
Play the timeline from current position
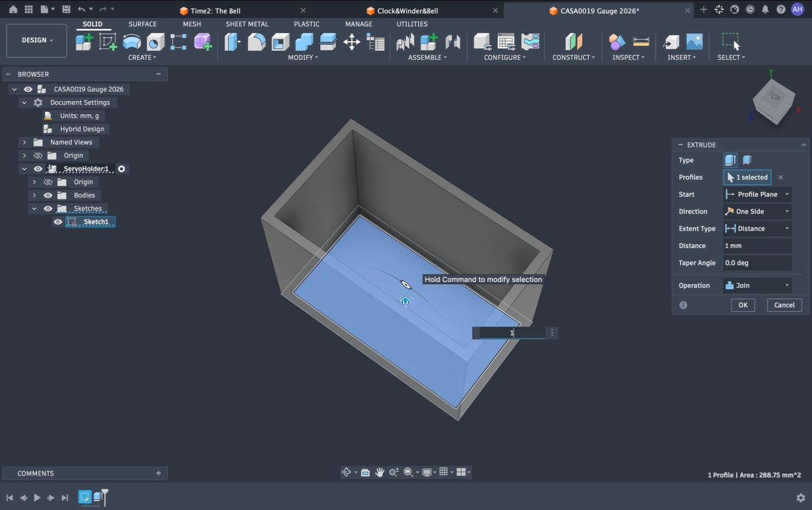click(x=37, y=498)
